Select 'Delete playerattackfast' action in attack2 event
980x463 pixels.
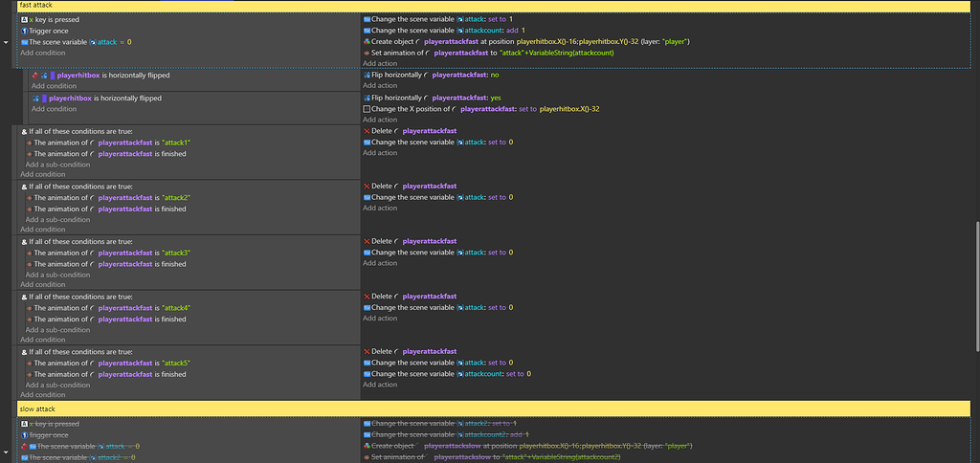[410, 187]
